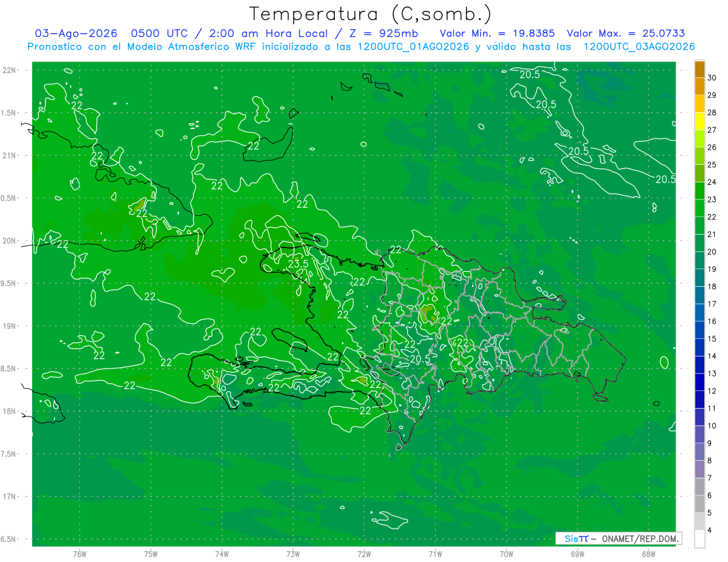Click the '74W' longitude axis label
728x562 pixels.
[222, 554]
